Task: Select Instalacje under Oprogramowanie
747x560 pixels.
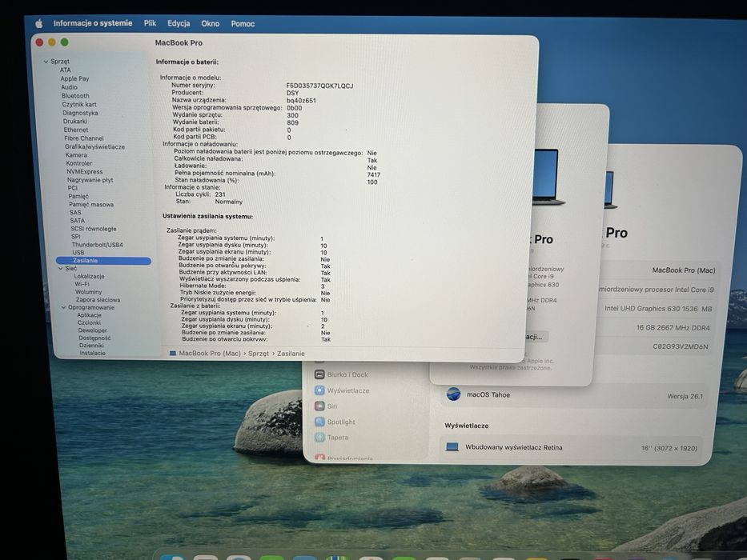Action: [x=92, y=353]
